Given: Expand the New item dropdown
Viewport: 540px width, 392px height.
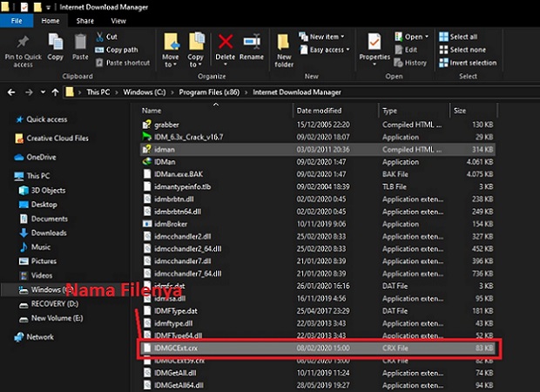Looking at the screenshot, I should click(326, 37).
